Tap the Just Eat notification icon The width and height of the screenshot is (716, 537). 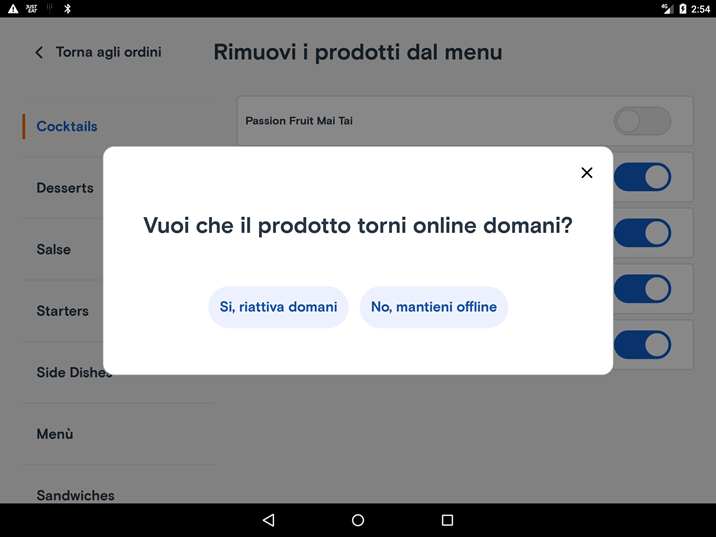tap(32, 8)
